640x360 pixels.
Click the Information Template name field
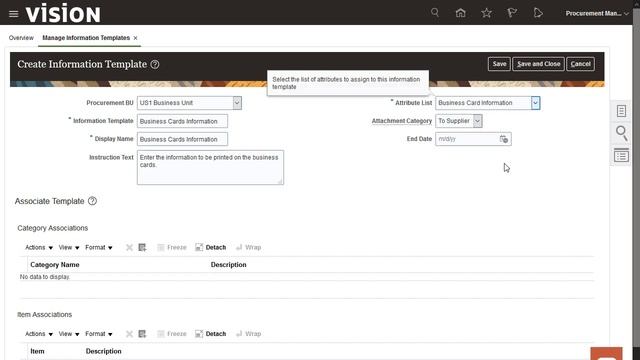point(182,121)
